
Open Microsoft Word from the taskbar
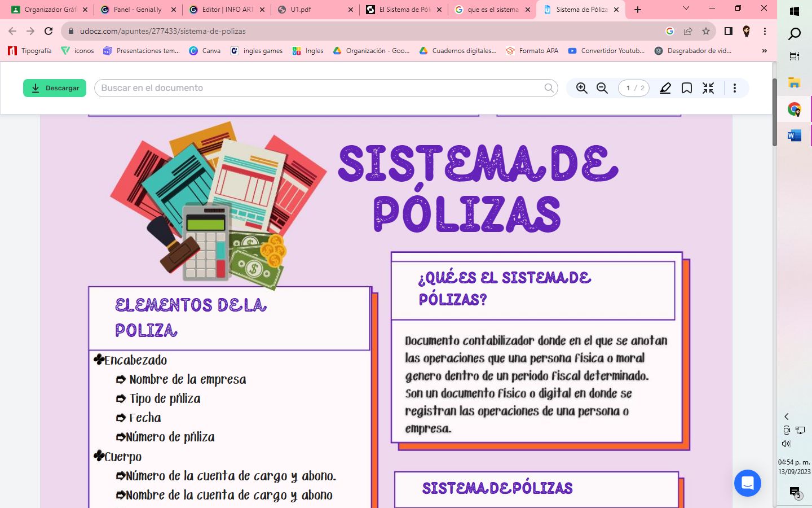(795, 135)
